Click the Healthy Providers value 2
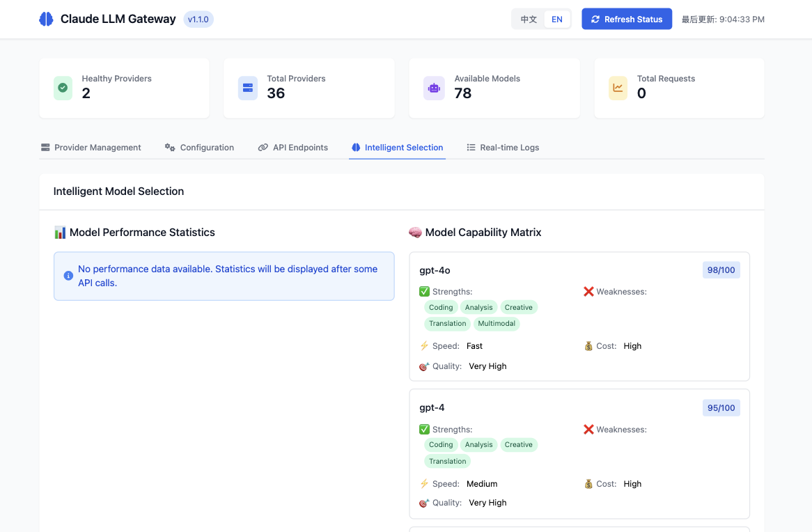The image size is (812, 532). [x=86, y=93]
